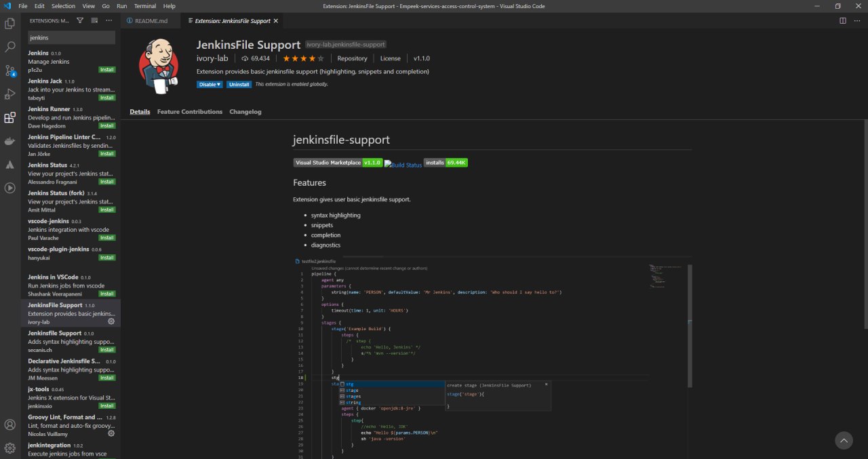The height and width of the screenshot is (459, 868).
Task: Install Declarative Jenkinsfile Support by JM Meessen
Action: 107,378
